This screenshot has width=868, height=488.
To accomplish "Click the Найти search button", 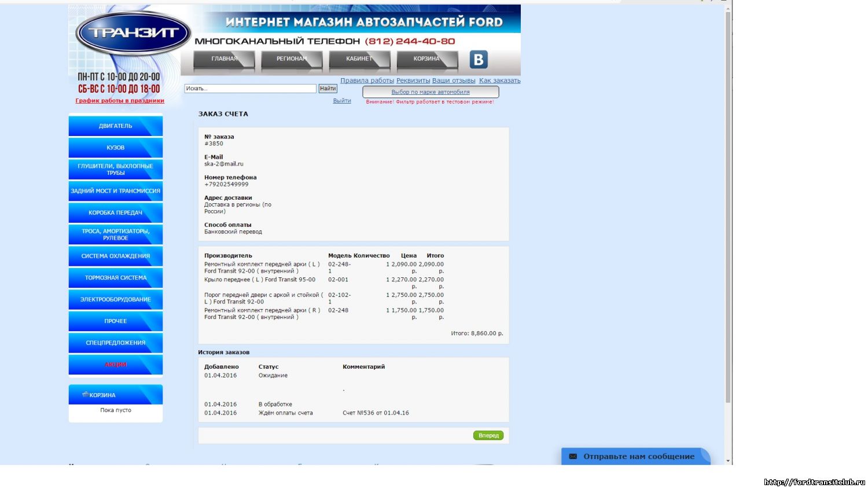I will coord(328,89).
